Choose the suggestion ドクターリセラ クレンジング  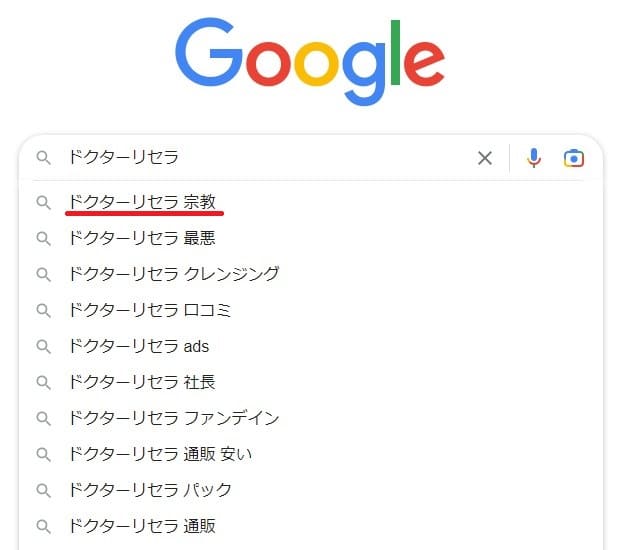tap(174, 274)
